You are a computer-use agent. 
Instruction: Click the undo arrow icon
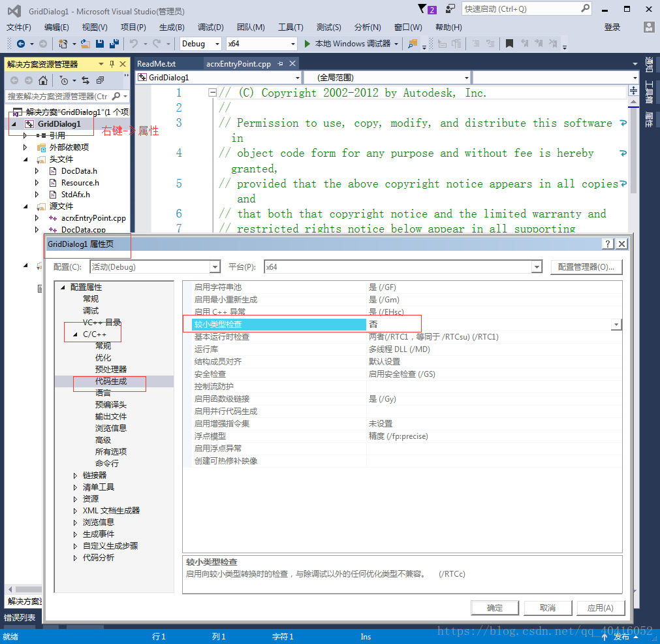[x=134, y=43]
